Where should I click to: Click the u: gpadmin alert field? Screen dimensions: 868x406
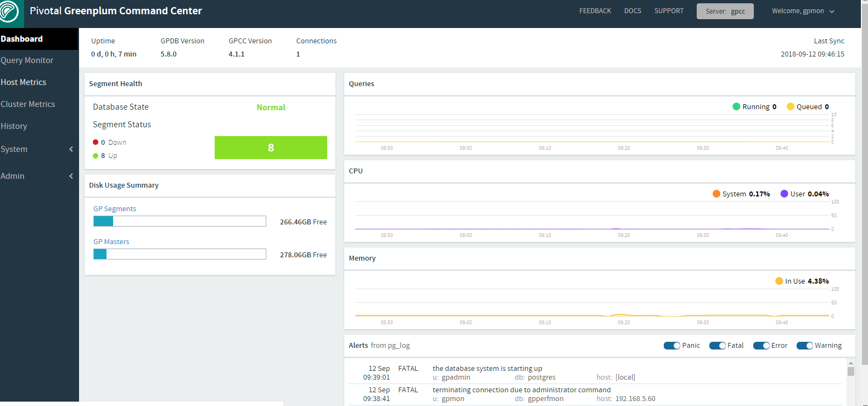[x=451, y=377]
